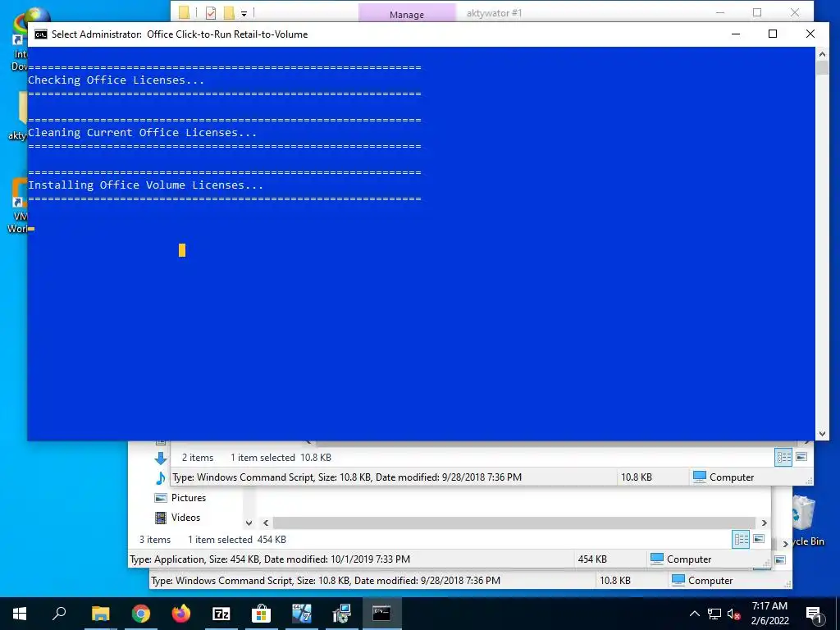The width and height of the screenshot is (840, 630).
Task: Open the installer icon next to Command Prompt on taskbar
Action: pyautogui.click(x=342, y=614)
